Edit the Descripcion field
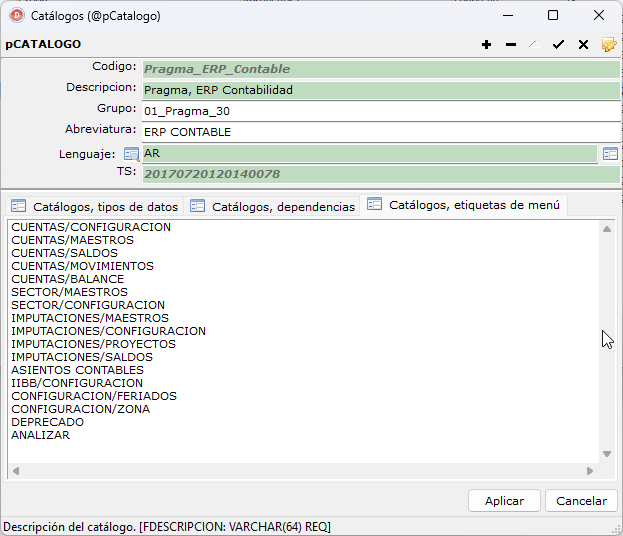The width and height of the screenshot is (623, 536). 381,90
